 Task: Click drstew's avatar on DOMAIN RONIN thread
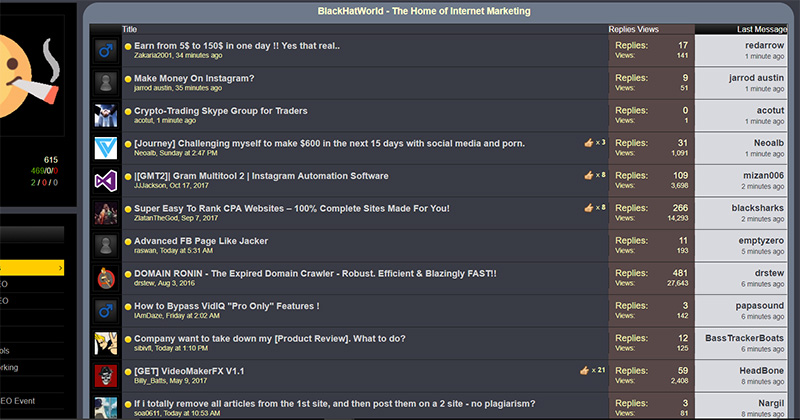click(x=106, y=278)
